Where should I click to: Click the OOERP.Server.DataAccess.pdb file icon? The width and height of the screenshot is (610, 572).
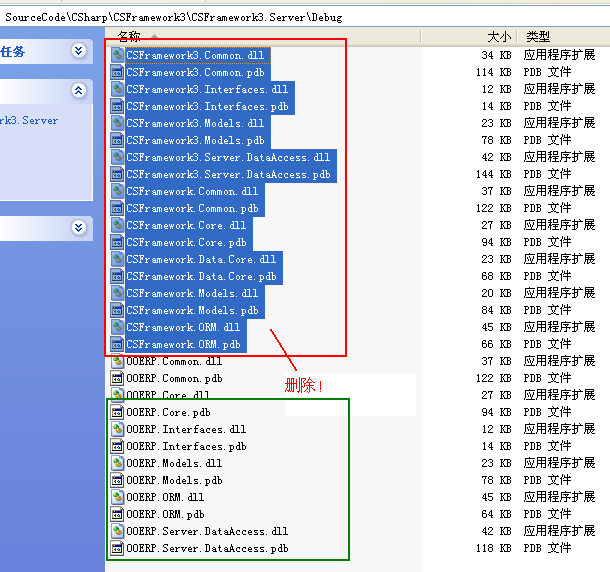click(x=117, y=549)
